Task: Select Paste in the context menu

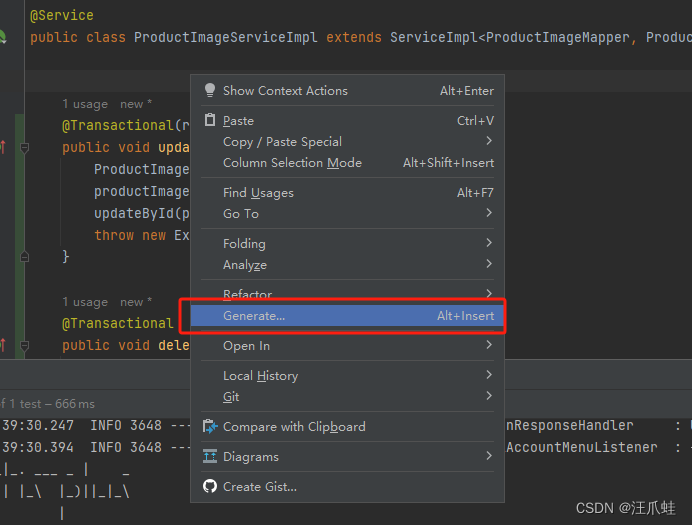Action: tap(347, 120)
